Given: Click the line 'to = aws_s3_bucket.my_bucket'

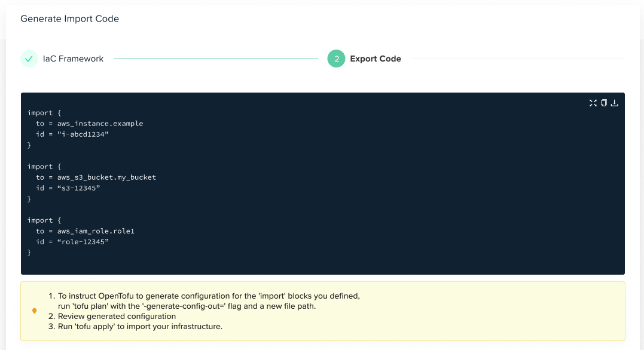Looking at the screenshot, I should click(96, 177).
